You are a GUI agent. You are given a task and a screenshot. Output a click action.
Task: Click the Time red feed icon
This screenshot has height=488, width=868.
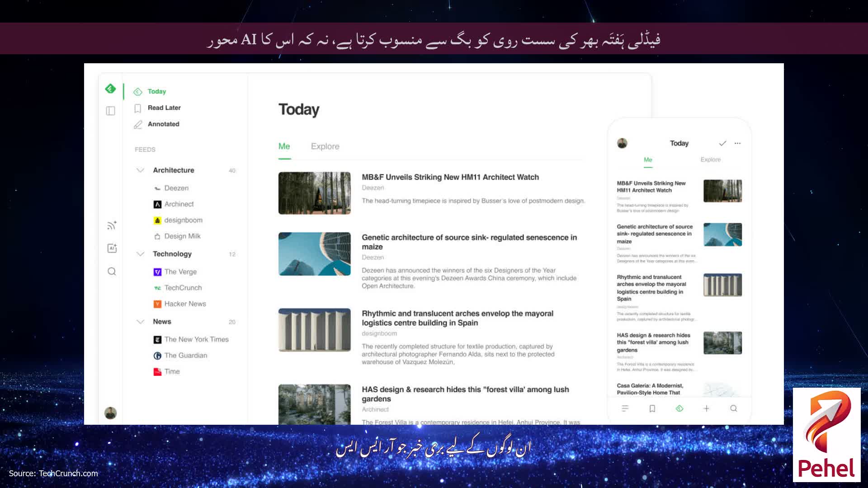pyautogui.click(x=157, y=372)
